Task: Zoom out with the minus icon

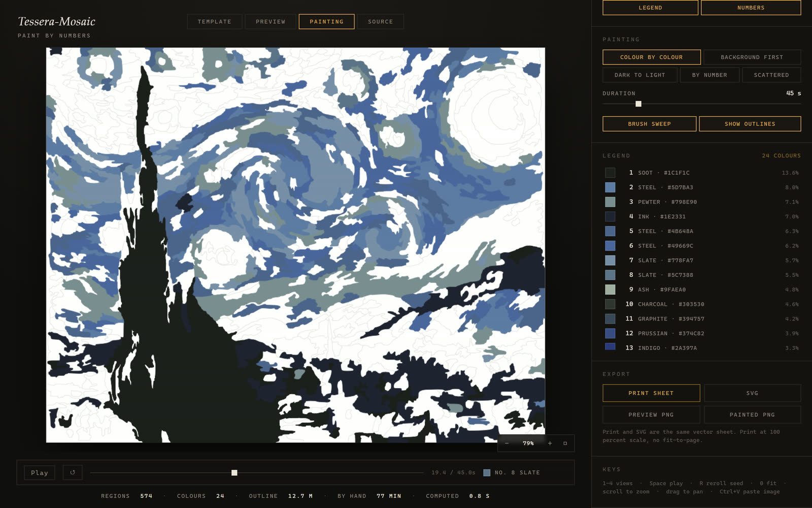Action: [506, 443]
